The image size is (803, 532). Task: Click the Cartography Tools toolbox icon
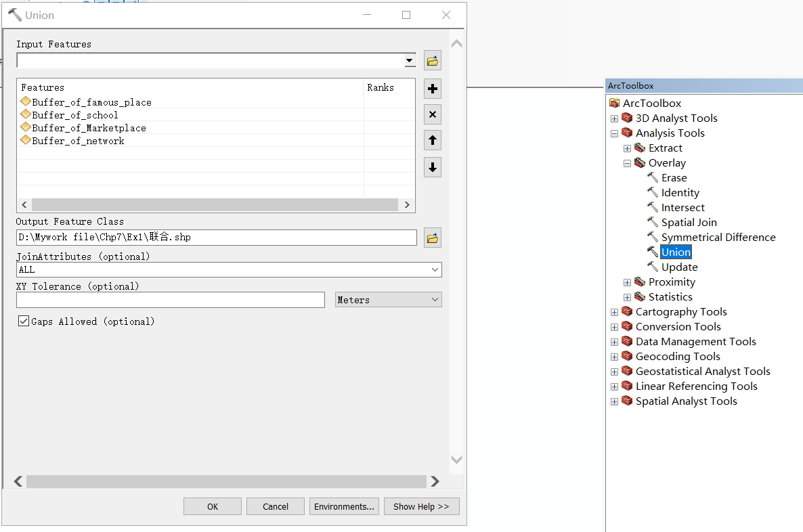pos(627,312)
